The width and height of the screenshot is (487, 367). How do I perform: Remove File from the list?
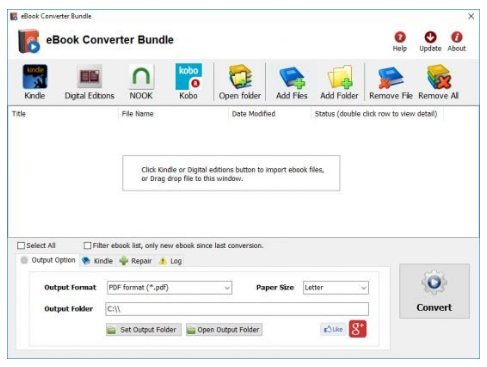coord(391,82)
